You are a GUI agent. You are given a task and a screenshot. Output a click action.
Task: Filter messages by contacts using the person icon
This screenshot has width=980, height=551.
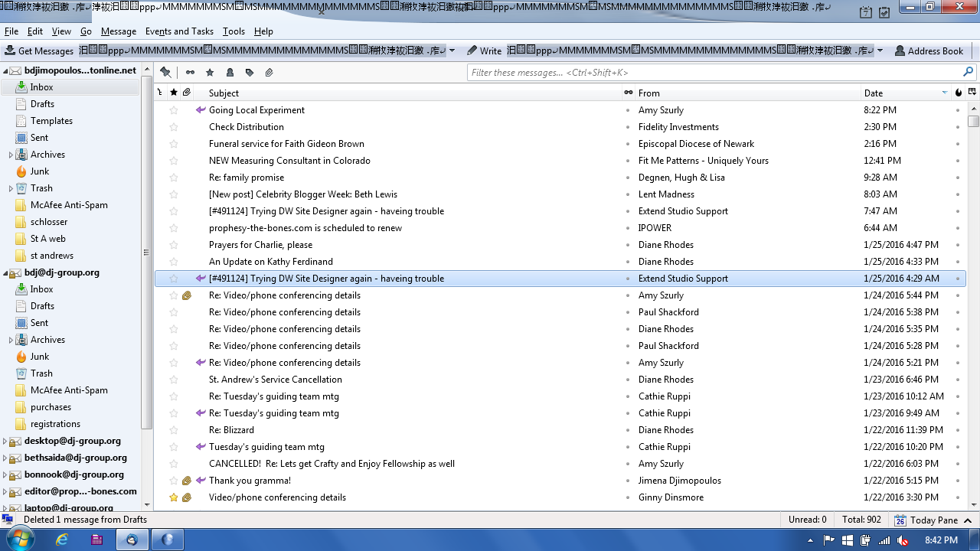click(230, 73)
